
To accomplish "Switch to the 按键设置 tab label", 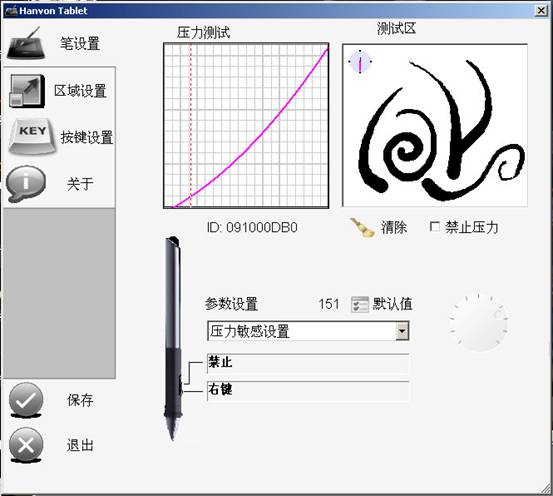I will pos(87,137).
